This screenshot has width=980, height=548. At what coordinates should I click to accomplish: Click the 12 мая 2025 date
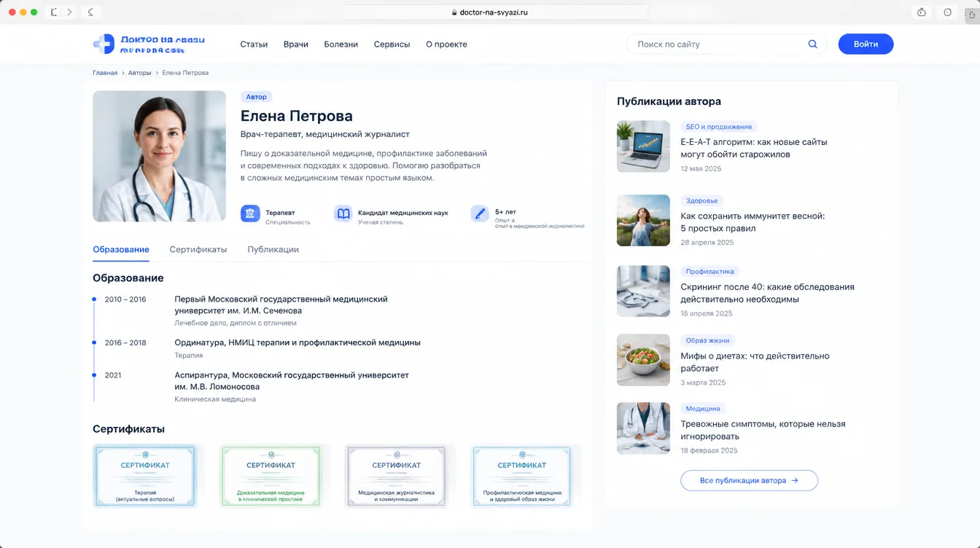701,169
